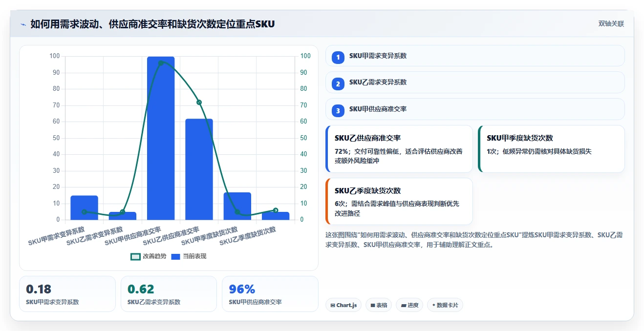Image resolution: width=644 pixels, height=331 pixels.
Task: Select list row SKU甲供应商准交率
Action: tap(475, 109)
